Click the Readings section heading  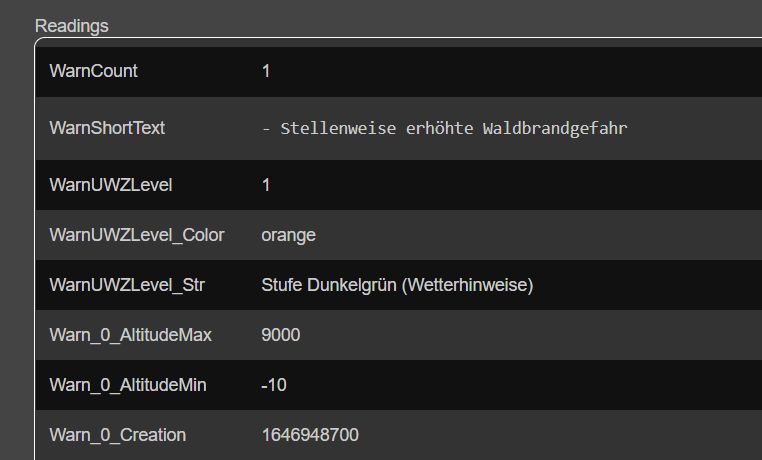72,25
